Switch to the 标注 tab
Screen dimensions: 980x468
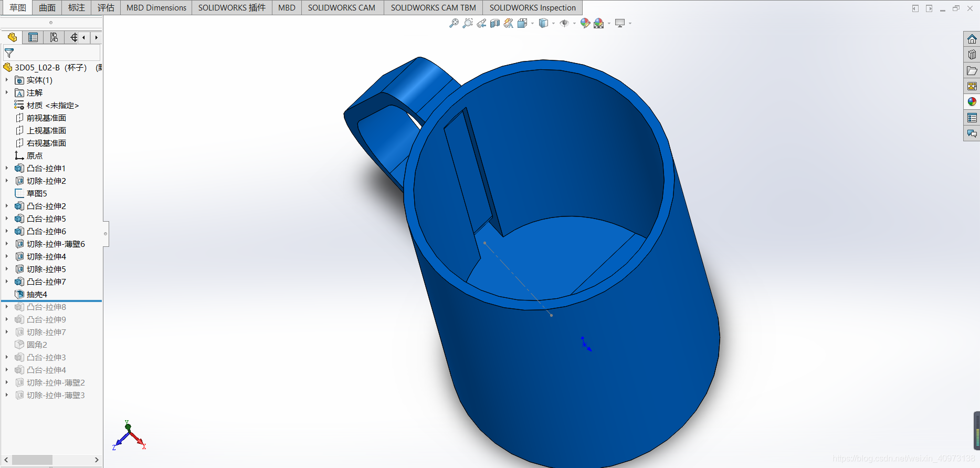pos(77,7)
